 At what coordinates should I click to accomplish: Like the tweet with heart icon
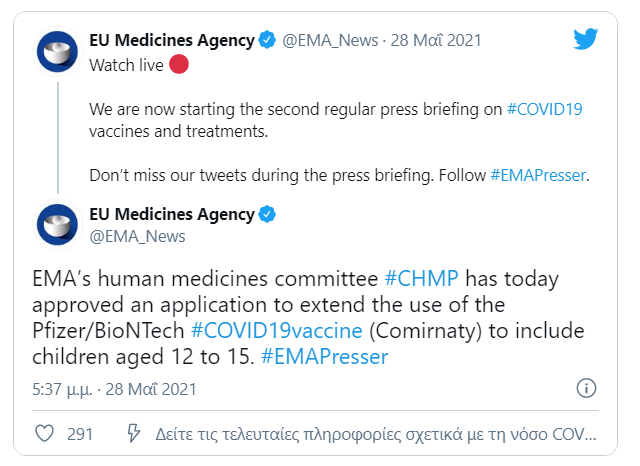[x=44, y=433]
